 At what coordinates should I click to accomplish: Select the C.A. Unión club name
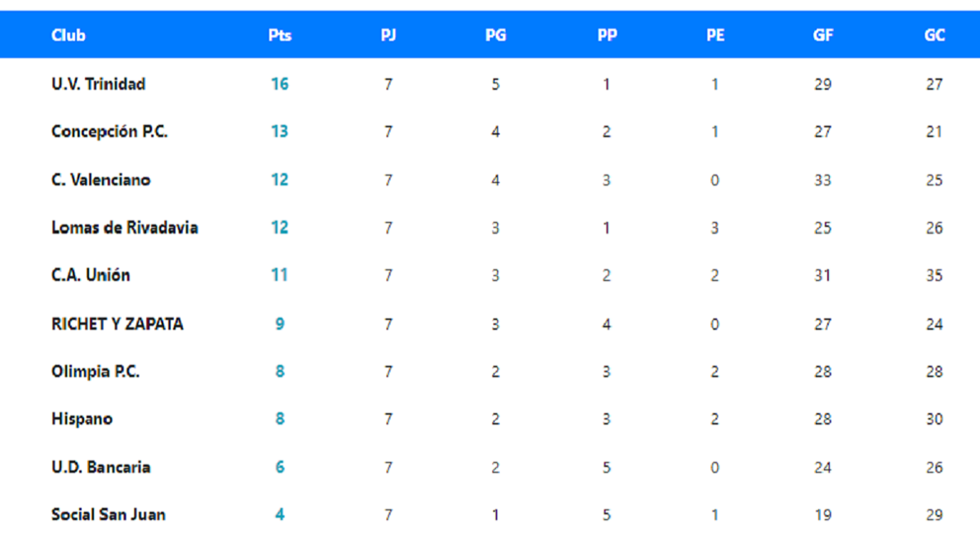90,275
